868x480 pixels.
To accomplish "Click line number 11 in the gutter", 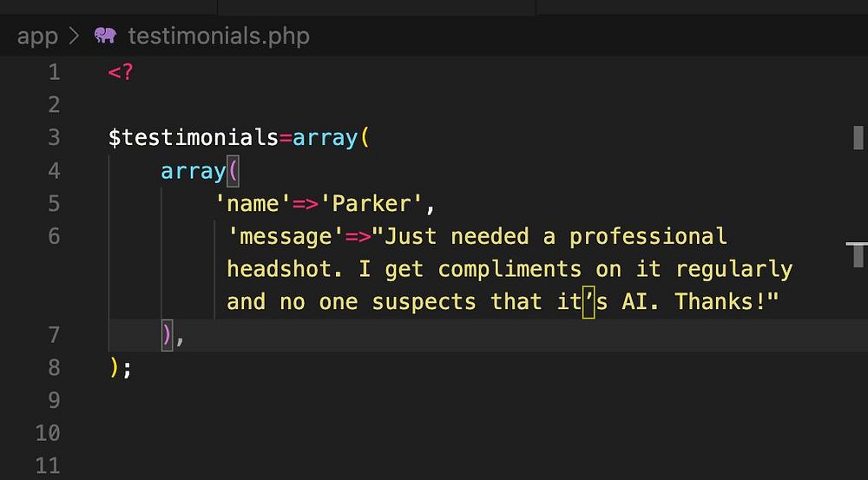I will (49, 465).
